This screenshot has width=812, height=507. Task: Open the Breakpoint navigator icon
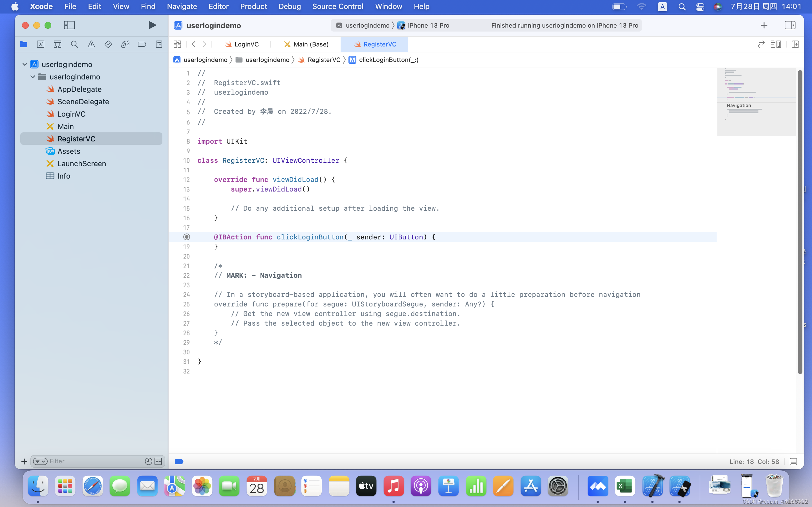[142, 44]
